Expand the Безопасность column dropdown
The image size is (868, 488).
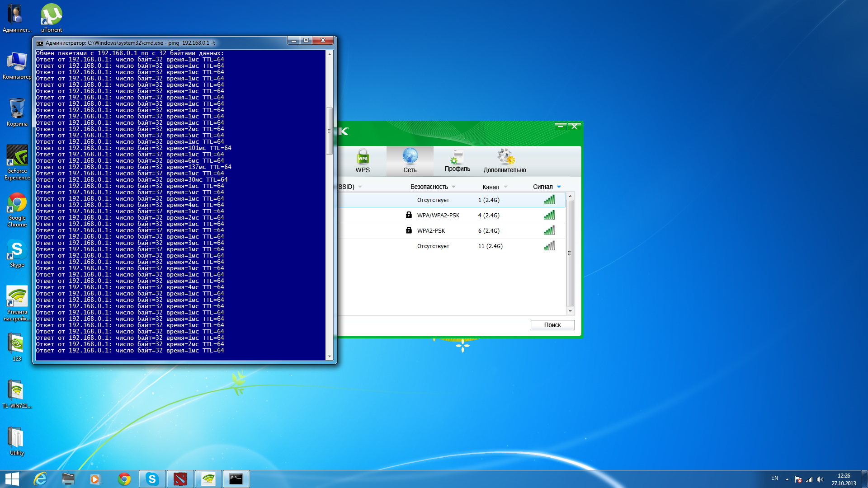(x=453, y=187)
